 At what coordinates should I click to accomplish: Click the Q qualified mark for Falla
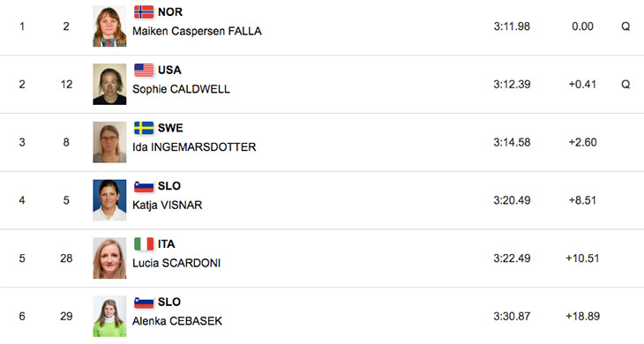pyautogui.click(x=625, y=26)
